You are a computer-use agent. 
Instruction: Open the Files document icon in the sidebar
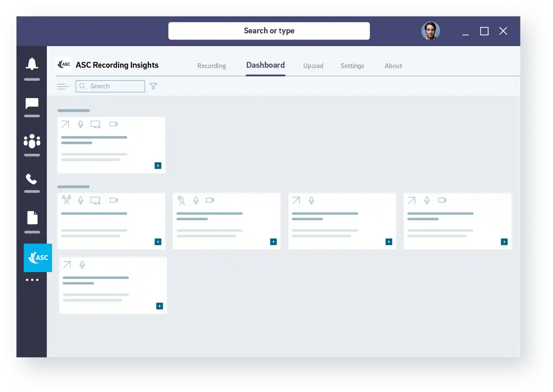[32, 218]
